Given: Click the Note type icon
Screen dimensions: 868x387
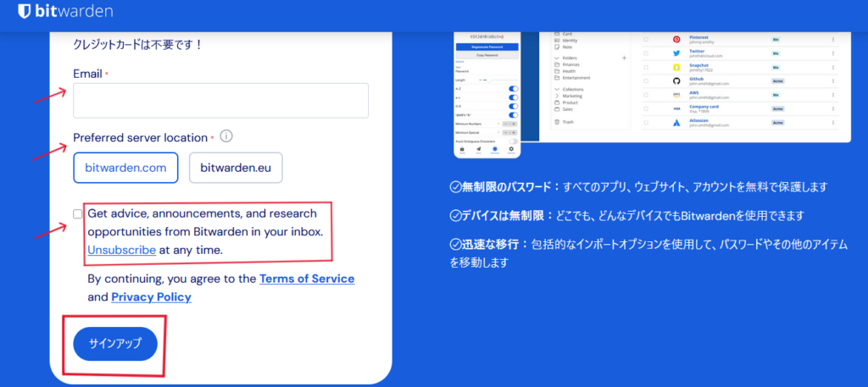Looking at the screenshot, I should point(557,47).
